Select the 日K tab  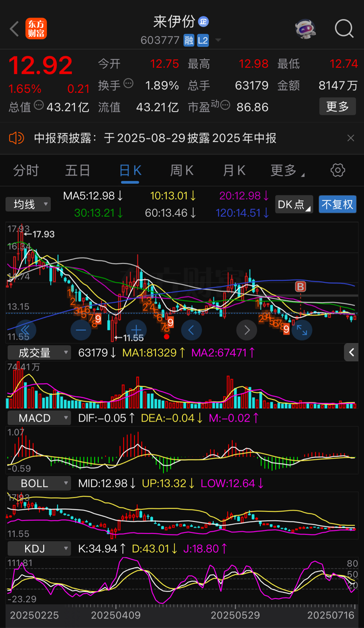[130, 170]
